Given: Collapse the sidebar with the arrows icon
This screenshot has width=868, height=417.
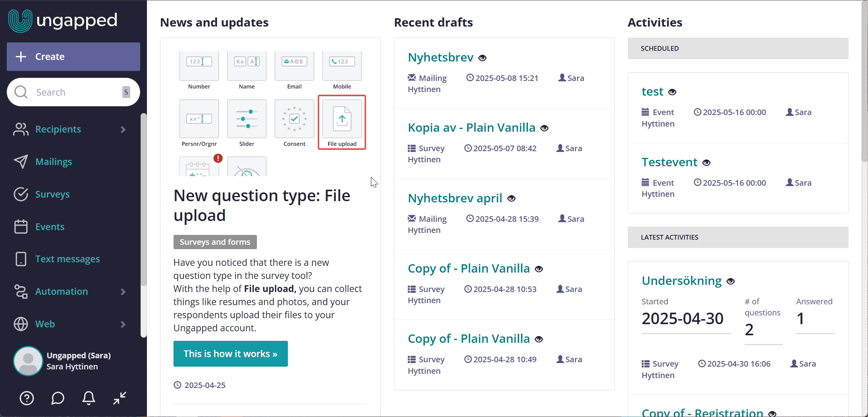Looking at the screenshot, I should (120, 398).
